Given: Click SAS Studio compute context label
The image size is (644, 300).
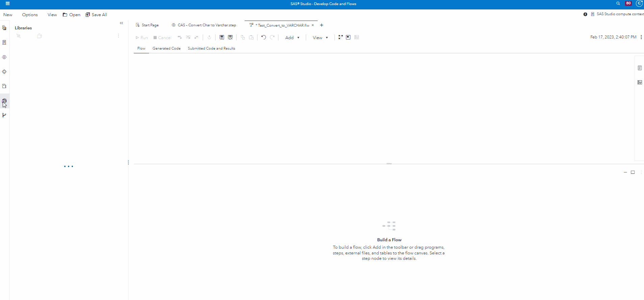Looking at the screenshot, I should [620, 14].
